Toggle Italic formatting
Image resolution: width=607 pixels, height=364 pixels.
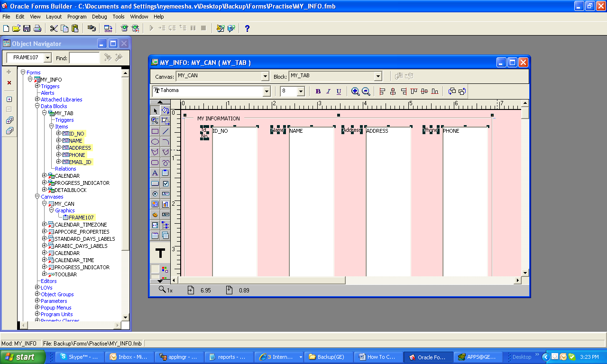click(x=329, y=91)
